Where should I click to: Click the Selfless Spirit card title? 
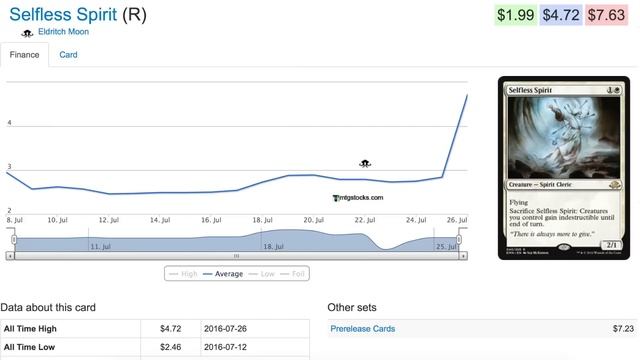coord(63,15)
